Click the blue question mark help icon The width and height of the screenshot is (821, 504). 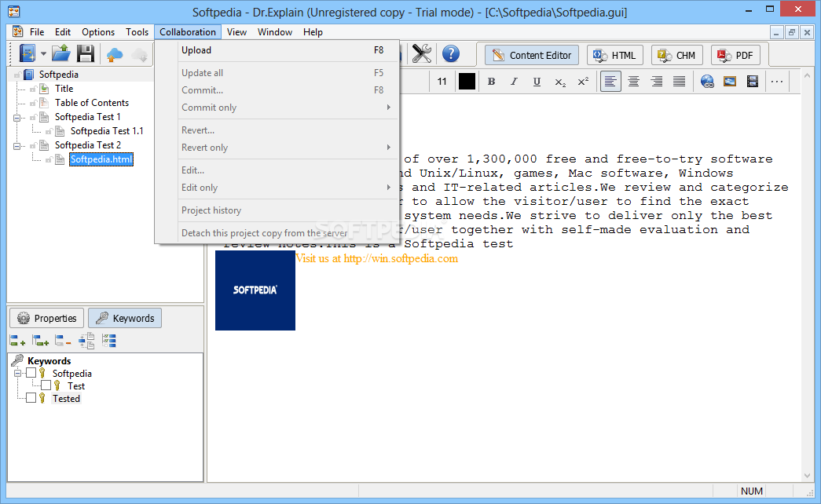tap(451, 54)
